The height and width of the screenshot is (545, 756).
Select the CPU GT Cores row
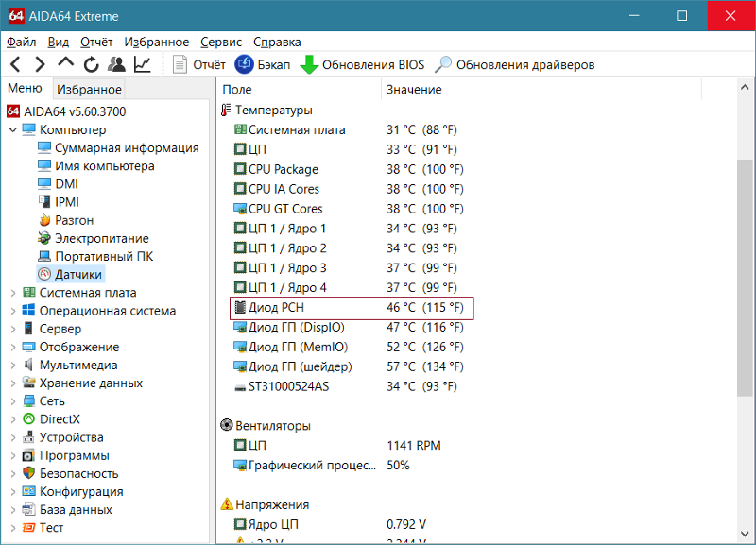(349, 209)
